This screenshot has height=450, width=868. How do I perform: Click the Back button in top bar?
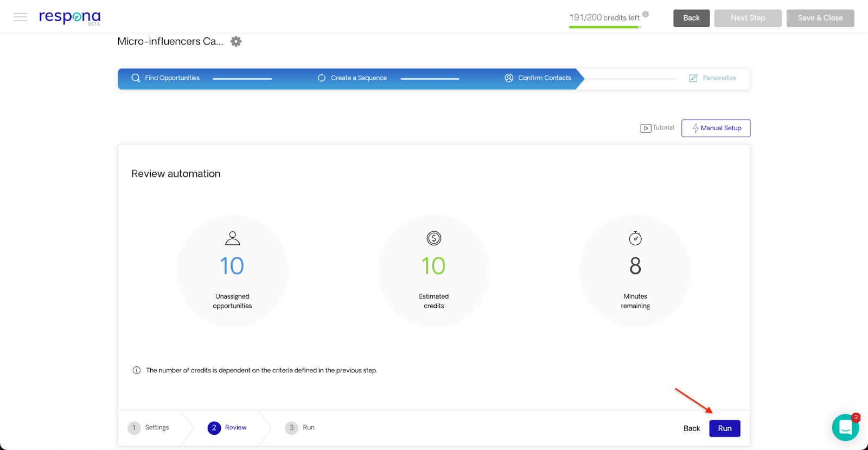coord(691,18)
